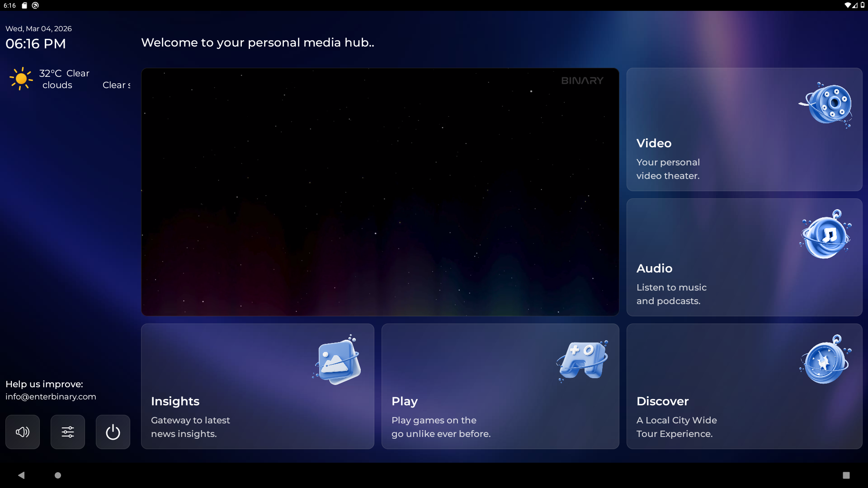This screenshot has height=488, width=868.
Task: Tap the Welcome to your personal media hub heading
Action: pyautogui.click(x=258, y=42)
